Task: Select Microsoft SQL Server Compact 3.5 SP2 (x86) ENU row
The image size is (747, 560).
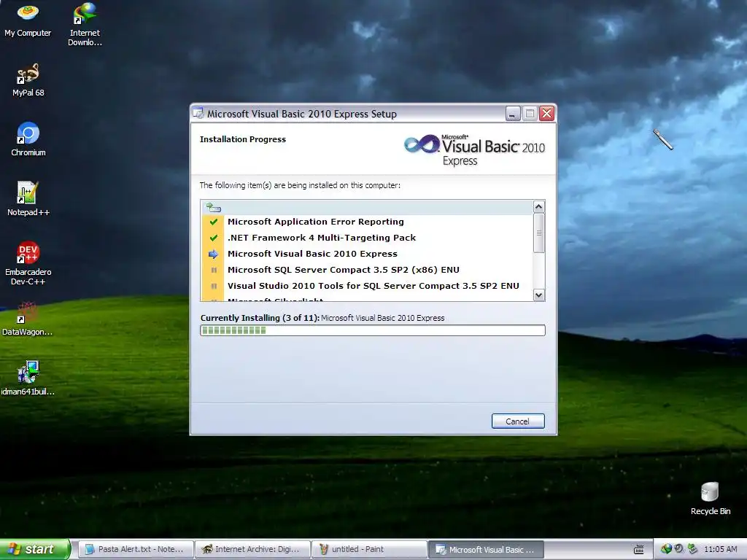Action: pyautogui.click(x=367, y=270)
